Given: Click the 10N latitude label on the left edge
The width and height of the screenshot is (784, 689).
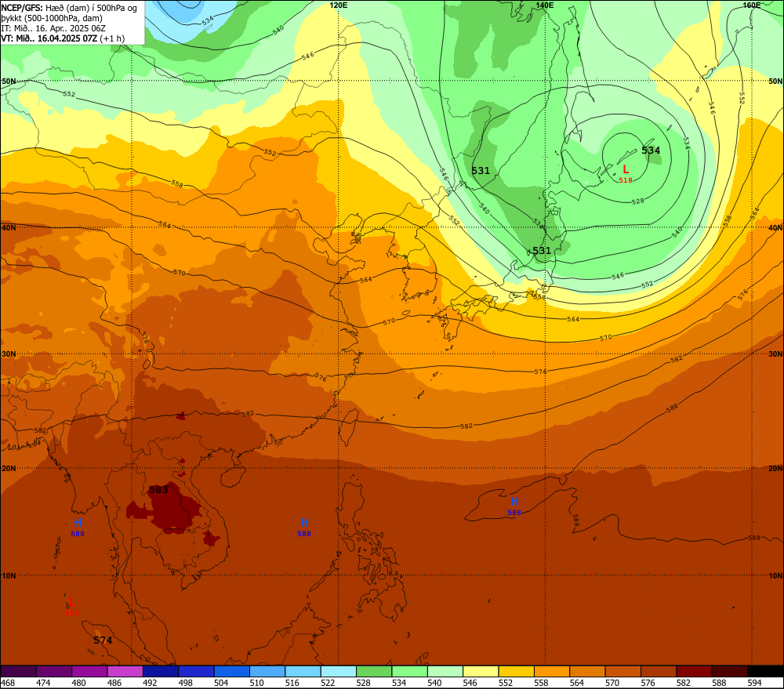Looking at the screenshot, I should (9, 576).
